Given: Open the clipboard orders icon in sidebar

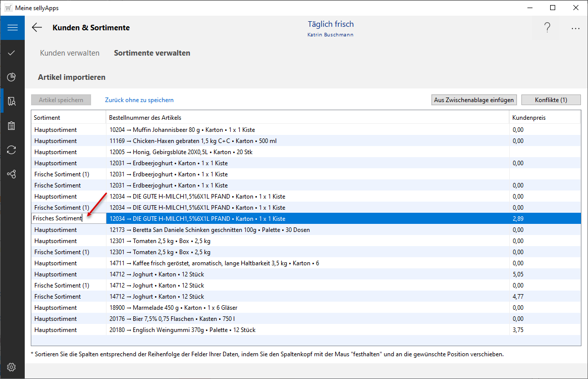Looking at the screenshot, I should (x=12, y=125).
